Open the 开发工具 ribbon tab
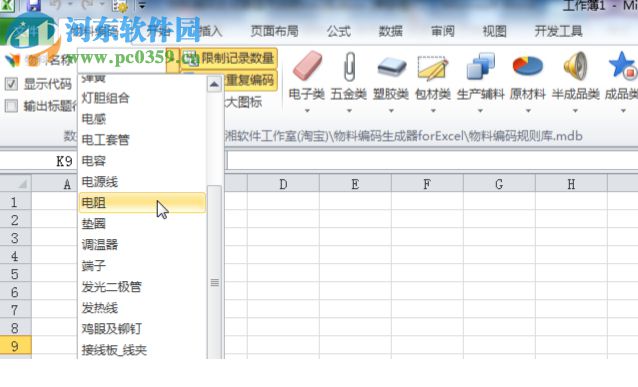The height and width of the screenshot is (387, 638). click(x=558, y=31)
